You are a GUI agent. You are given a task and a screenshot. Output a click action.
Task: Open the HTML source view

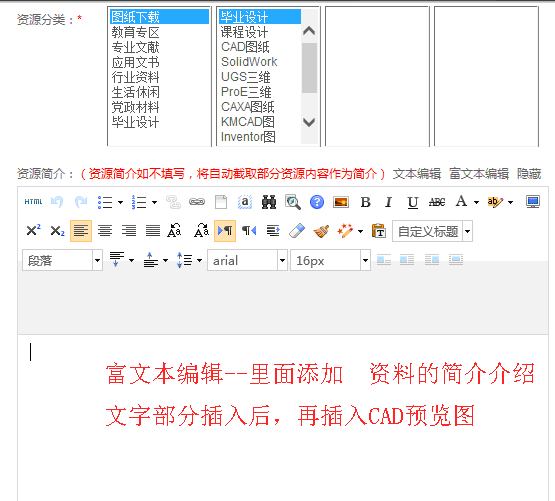[x=33, y=202]
